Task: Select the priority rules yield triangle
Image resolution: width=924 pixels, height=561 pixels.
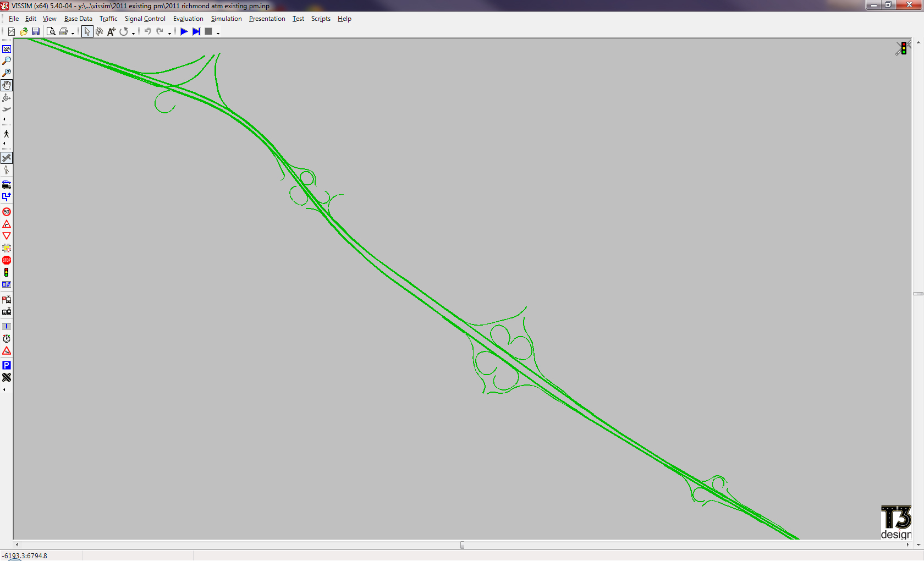Action: tap(7, 236)
